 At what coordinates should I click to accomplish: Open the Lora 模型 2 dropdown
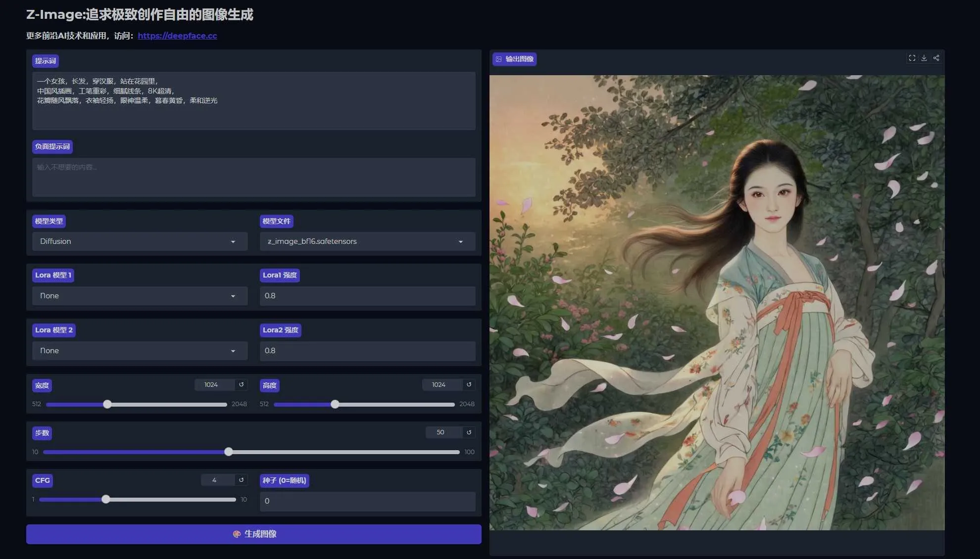point(139,351)
